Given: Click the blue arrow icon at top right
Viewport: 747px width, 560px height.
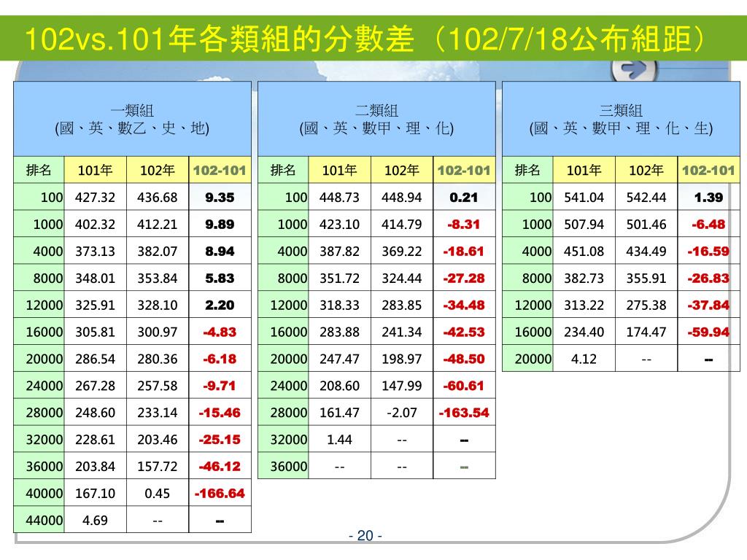Looking at the screenshot, I should pos(634,71).
